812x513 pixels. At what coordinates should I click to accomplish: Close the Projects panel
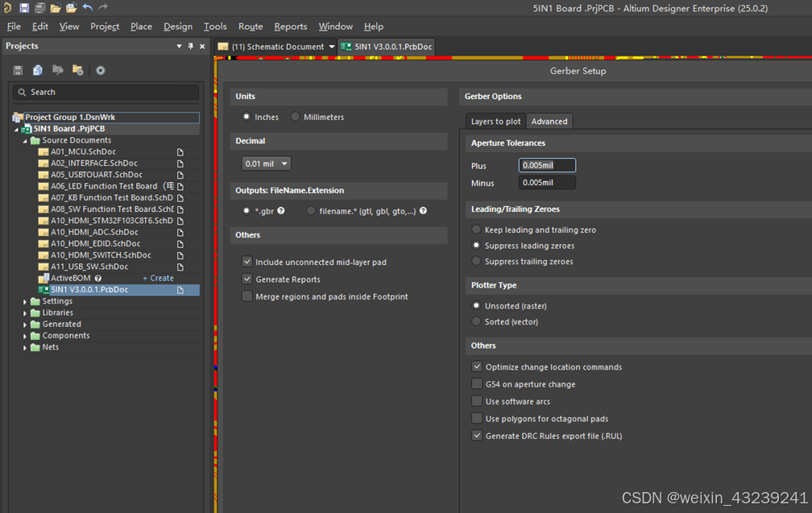click(x=202, y=46)
